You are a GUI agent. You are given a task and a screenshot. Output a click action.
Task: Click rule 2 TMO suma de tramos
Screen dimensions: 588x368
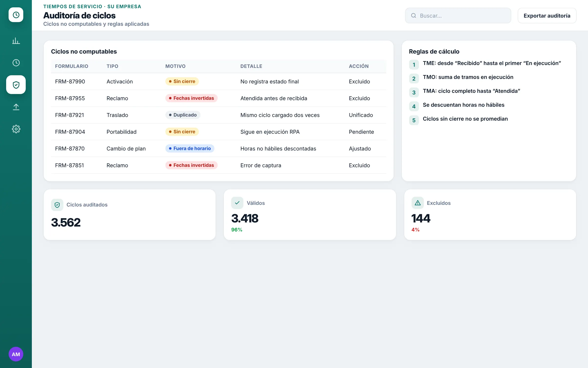(461, 78)
